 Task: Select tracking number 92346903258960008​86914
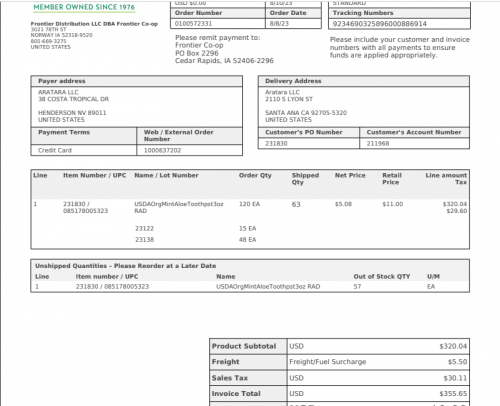(380, 24)
